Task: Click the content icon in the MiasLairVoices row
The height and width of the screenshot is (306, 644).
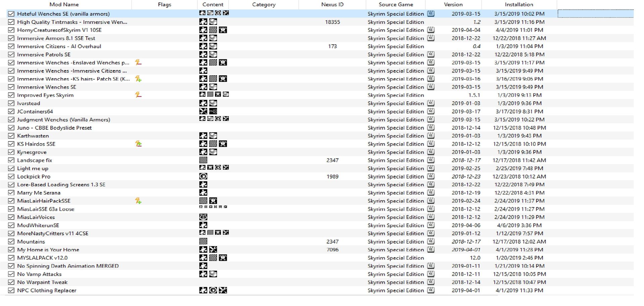Action: pos(203,217)
